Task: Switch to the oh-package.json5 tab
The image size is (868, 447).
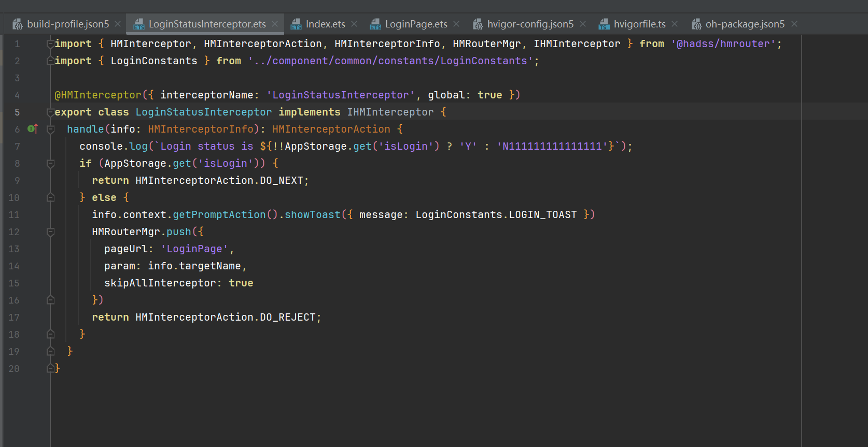Action: (x=745, y=24)
